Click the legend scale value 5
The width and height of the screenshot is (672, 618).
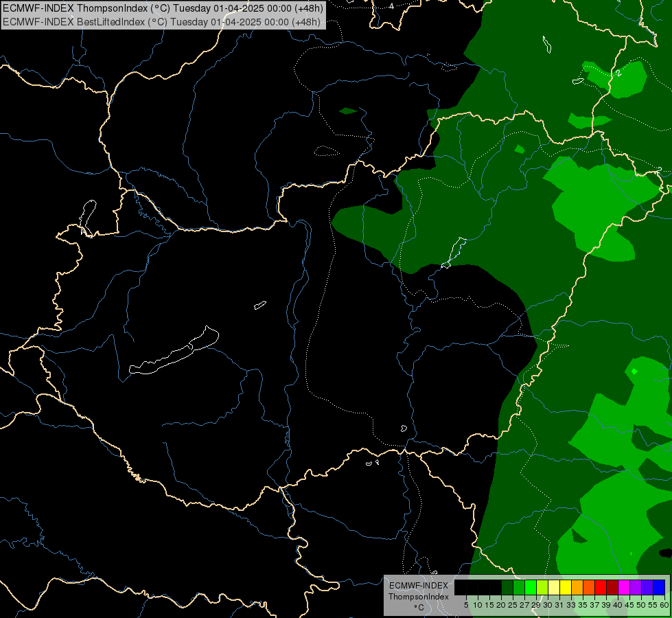click(466, 605)
